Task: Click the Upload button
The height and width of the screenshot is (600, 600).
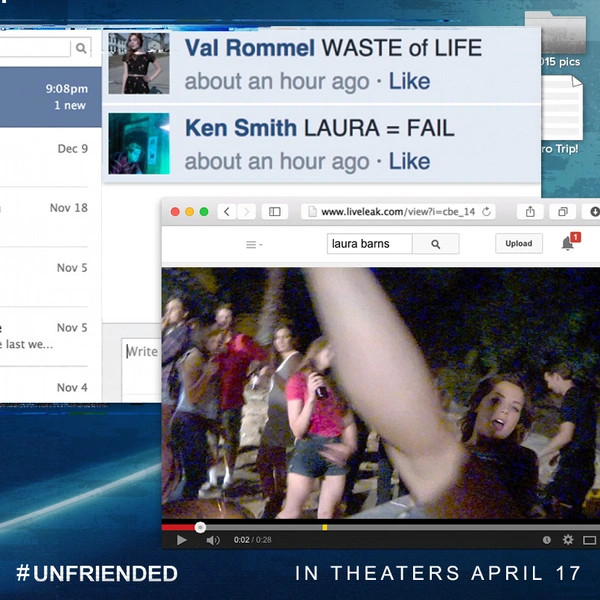Action: pos(519,243)
